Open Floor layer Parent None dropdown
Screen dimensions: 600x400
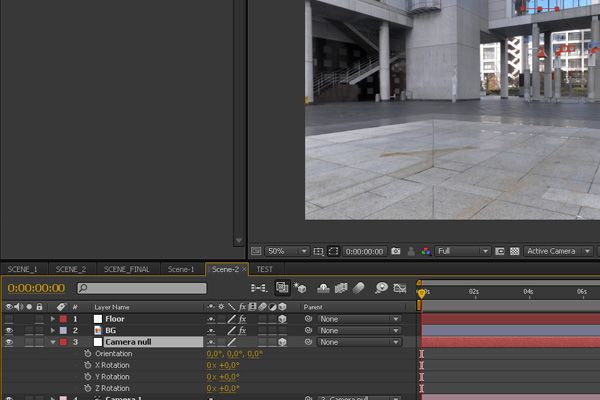pos(359,319)
